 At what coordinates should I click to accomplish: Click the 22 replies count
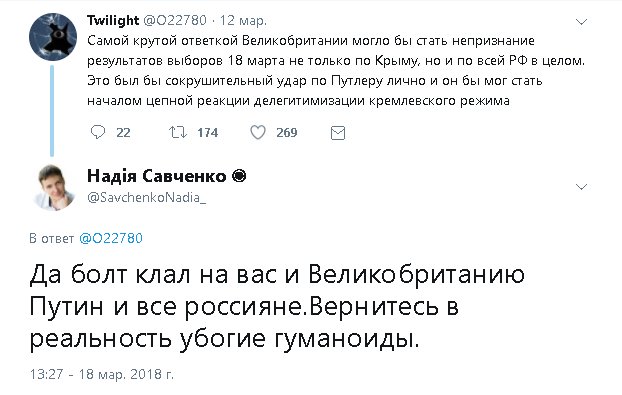pyautogui.click(x=123, y=132)
